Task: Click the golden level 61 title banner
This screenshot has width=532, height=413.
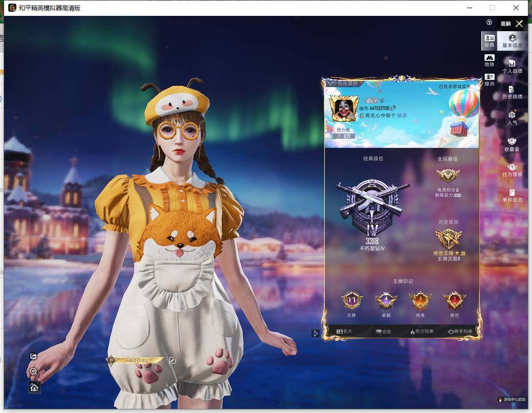Action: [x=135, y=360]
